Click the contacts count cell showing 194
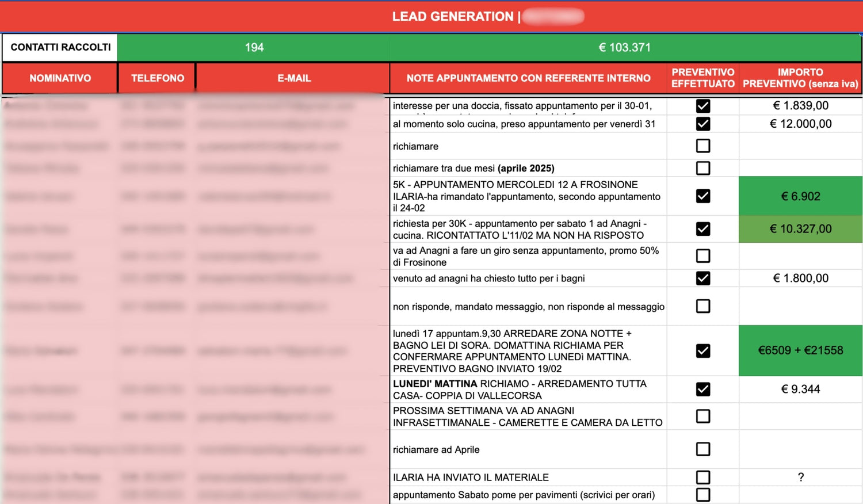The image size is (863, 504). coord(254,48)
